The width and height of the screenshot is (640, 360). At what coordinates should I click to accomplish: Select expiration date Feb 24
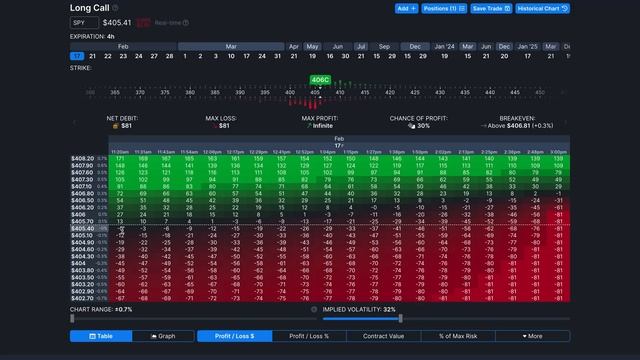pos(139,56)
